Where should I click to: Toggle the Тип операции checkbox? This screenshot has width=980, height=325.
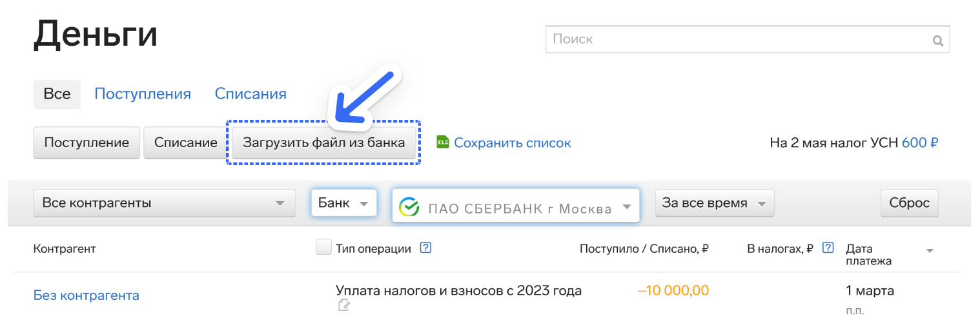click(323, 248)
